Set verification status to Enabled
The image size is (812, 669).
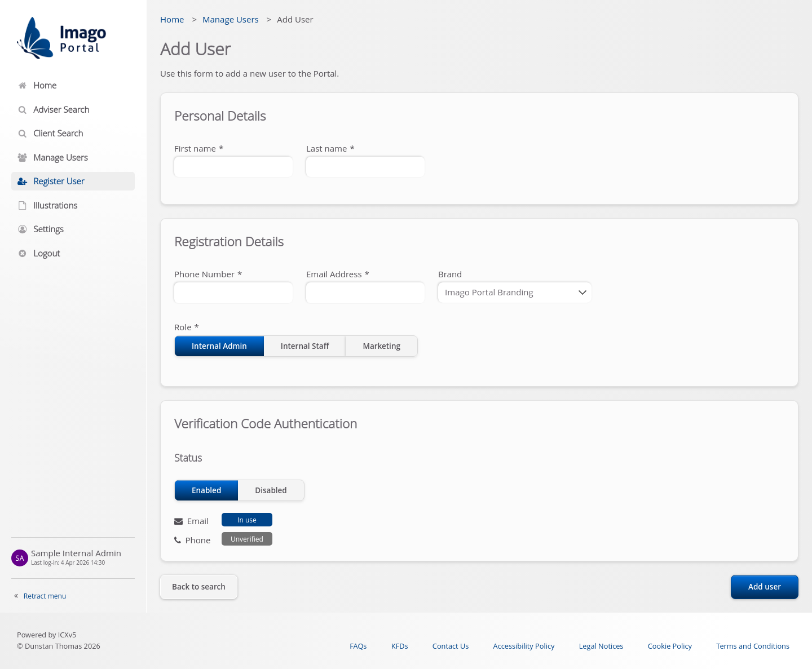206,490
